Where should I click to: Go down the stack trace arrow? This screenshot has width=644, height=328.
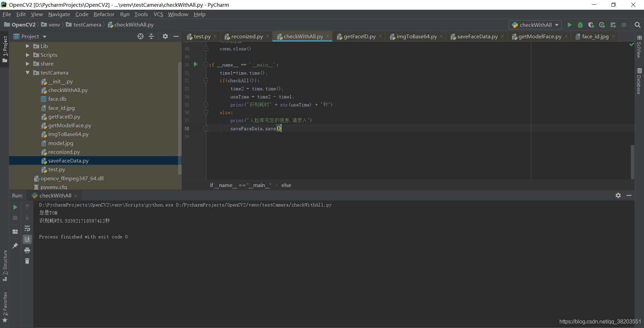coord(27,218)
